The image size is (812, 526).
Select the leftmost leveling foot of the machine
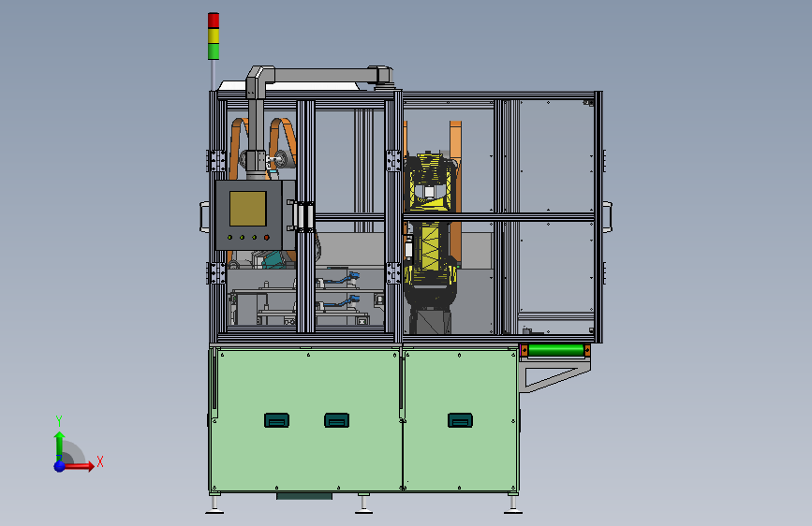(x=214, y=504)
